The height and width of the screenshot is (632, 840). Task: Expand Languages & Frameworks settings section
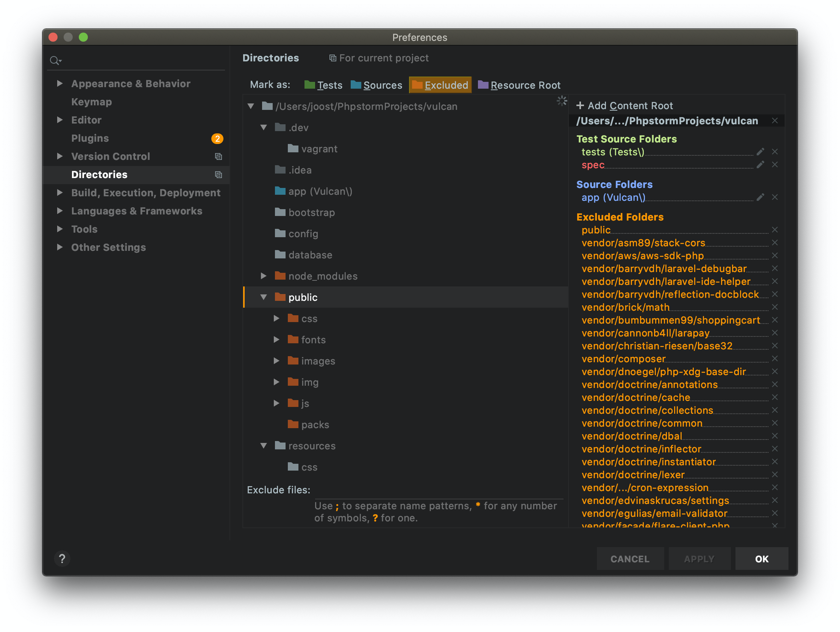click(x=59, y=211)
